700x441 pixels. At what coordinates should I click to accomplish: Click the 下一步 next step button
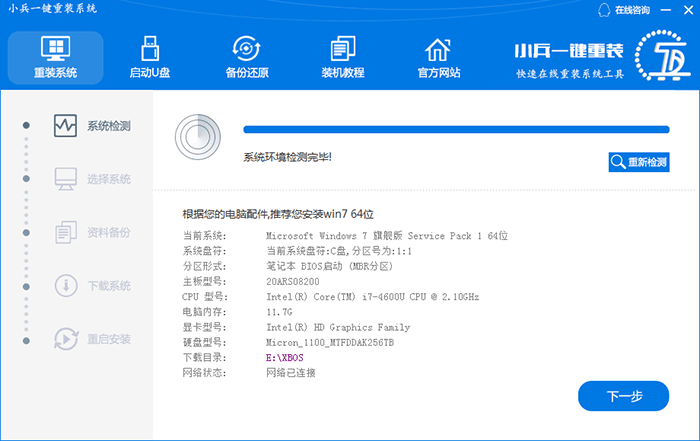[623, 396]
